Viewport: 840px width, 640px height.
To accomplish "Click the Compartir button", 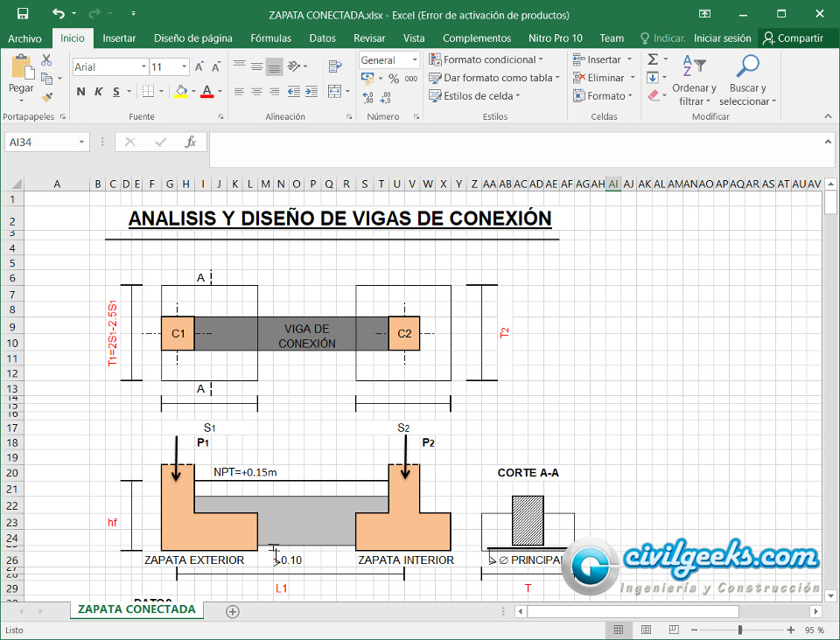I will click(792, 38).
